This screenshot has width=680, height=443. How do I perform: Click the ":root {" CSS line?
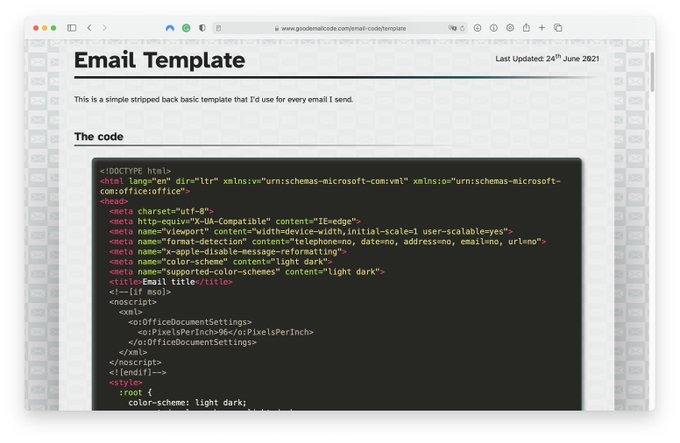136,392
